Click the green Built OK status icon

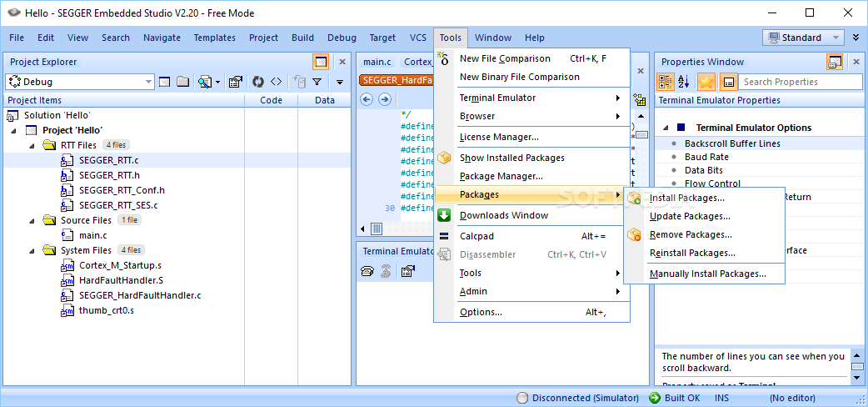[655, 398]
